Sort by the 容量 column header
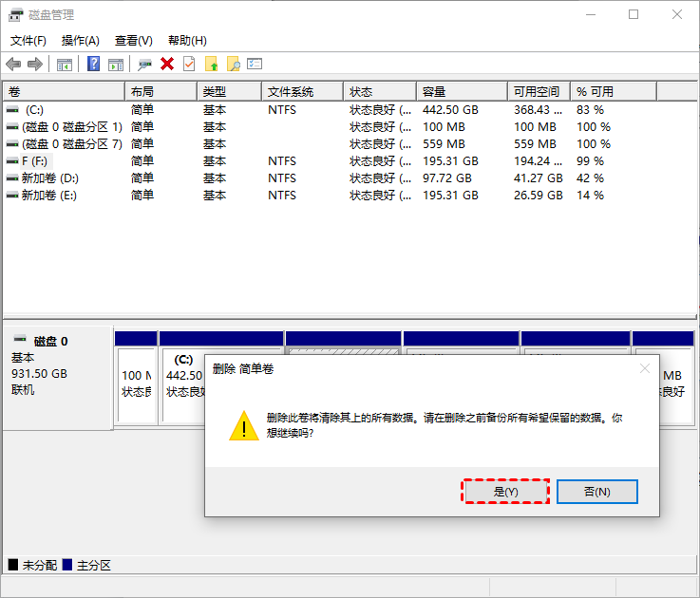The height and width of the screenshot is (598, 700). [462, 91]
